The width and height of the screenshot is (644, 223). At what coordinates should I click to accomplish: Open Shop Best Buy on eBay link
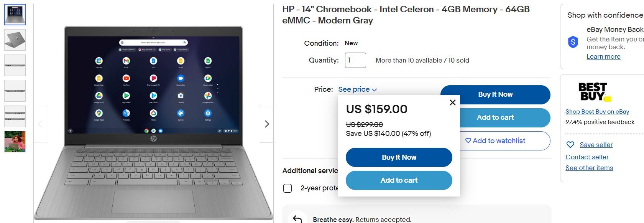tap(597, 112)
